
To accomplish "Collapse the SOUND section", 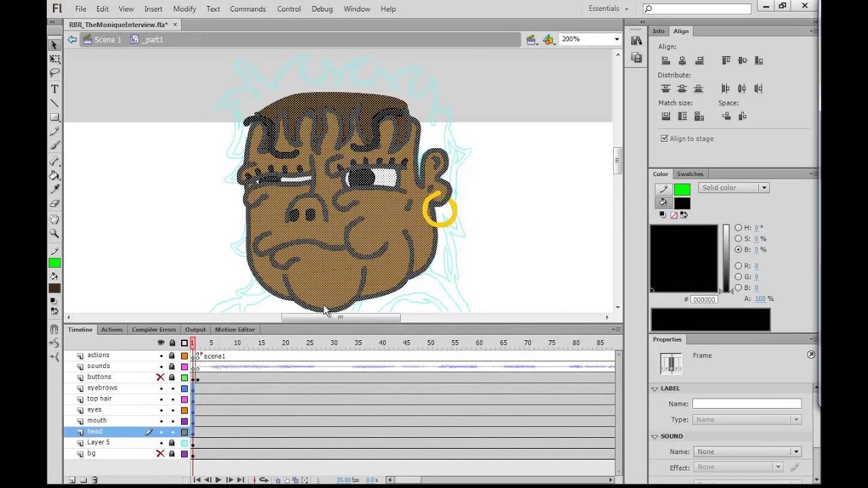I will pyautogui.click(x=654, y=436).
